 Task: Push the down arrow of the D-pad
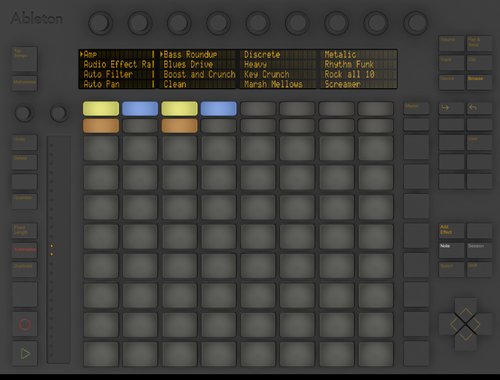(465, 339)
